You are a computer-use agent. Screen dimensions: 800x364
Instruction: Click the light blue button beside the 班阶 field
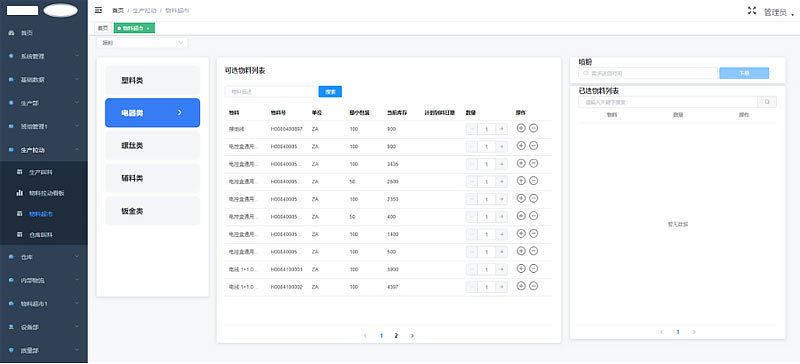(x=744, y=74)
